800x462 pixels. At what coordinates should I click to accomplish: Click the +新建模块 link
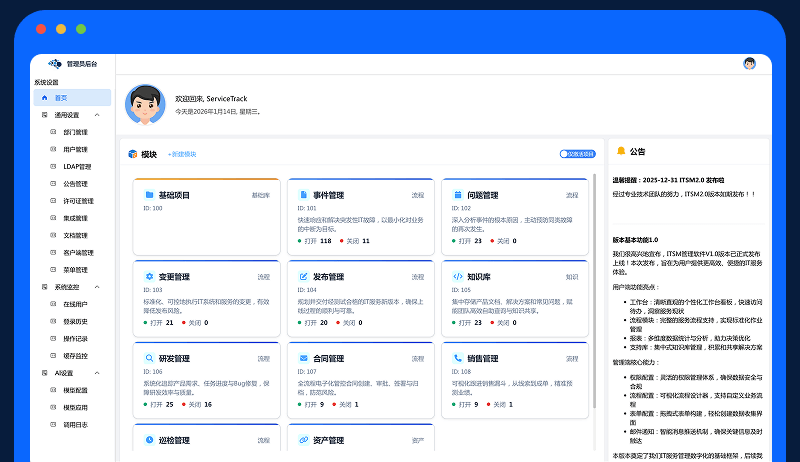[x=182, y=154]
